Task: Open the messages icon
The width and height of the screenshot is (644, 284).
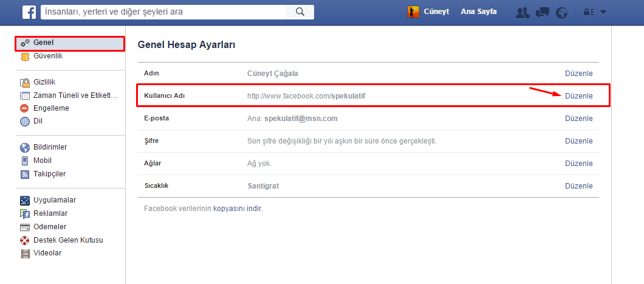Action: [543, 12]
